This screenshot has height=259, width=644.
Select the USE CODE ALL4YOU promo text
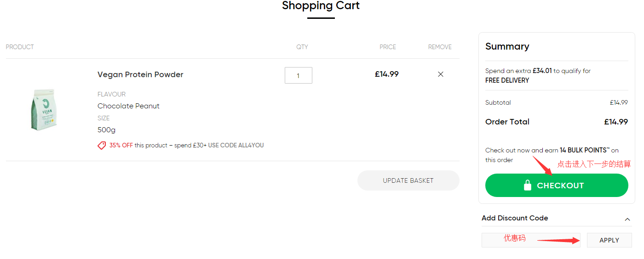tap(236, 146)
